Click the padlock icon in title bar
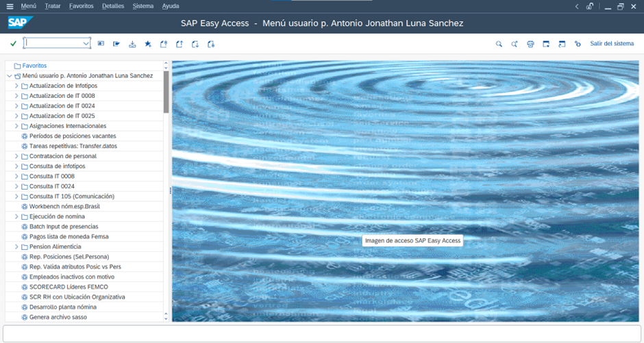The width and height of the screenshot is (644, 343). coord(590,6)
